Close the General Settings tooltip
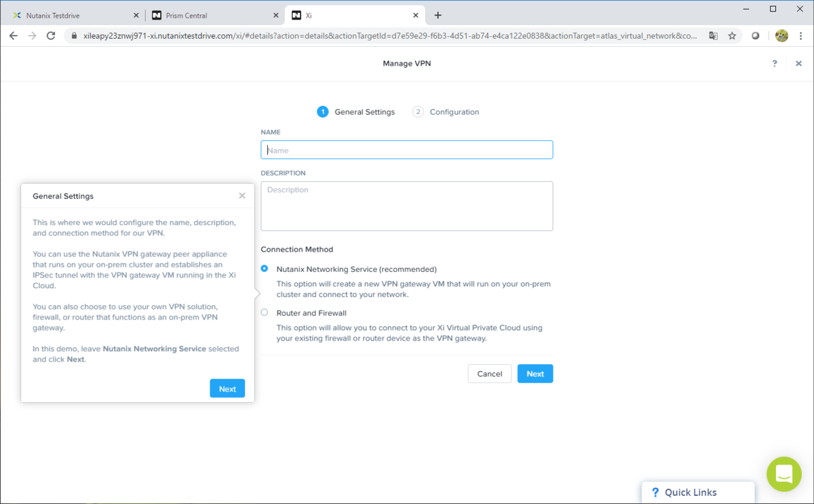The width and height of the screenshot is (814, 504). point(242,196)
